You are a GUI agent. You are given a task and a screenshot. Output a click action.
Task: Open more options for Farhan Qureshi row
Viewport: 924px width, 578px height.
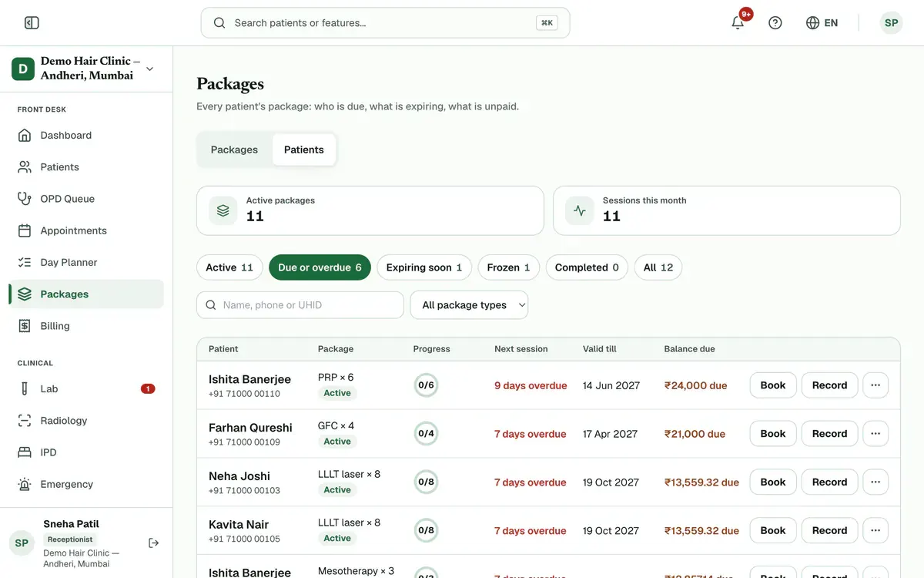pos(875,434)
